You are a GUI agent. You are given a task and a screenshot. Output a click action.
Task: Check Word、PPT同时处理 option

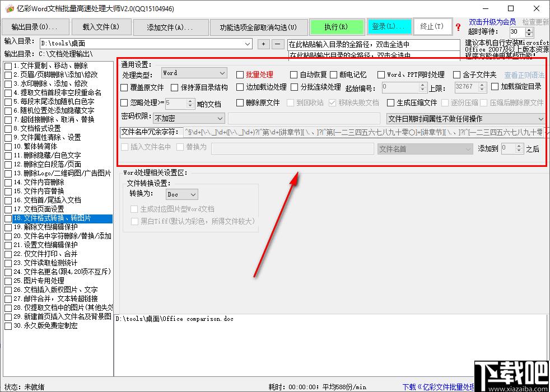pyautogui.click(x=381, y=74)
